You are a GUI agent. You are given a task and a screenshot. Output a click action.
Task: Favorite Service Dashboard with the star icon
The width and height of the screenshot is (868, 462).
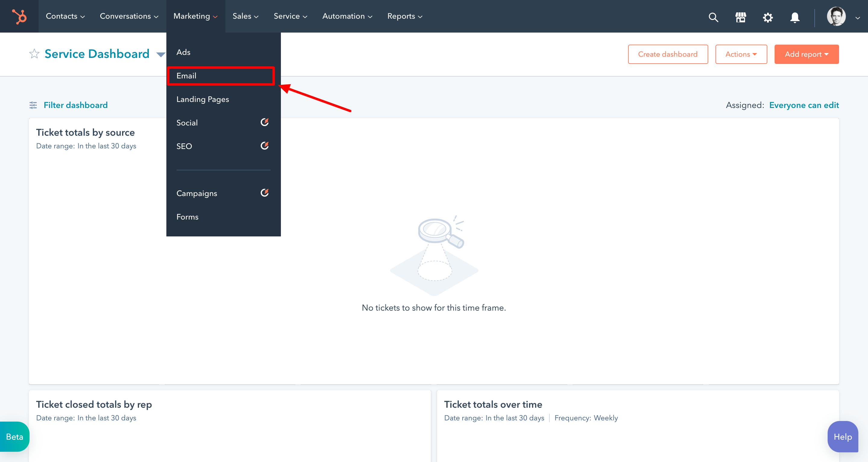coord(34,54)
